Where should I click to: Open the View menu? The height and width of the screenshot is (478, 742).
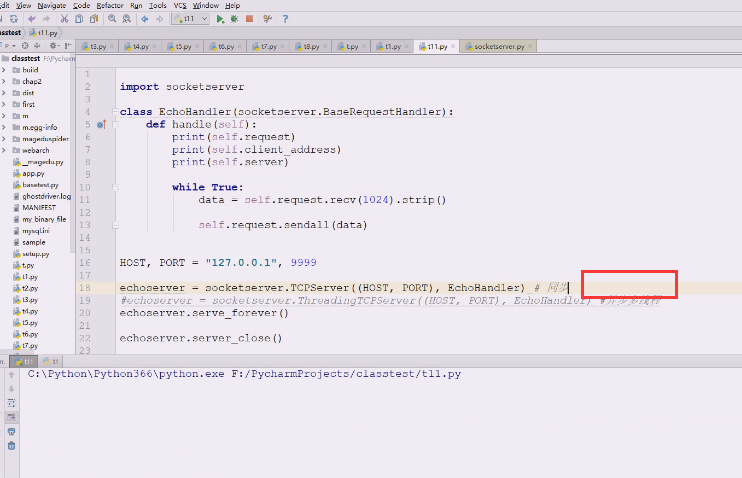(x=23, y=6)
